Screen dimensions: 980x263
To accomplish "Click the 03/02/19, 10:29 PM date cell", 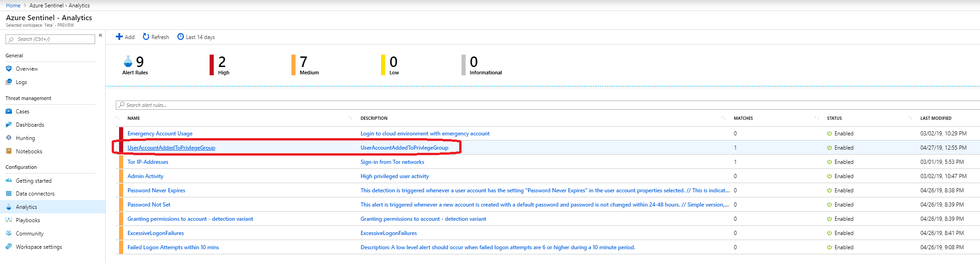I will tap(943, 134).
